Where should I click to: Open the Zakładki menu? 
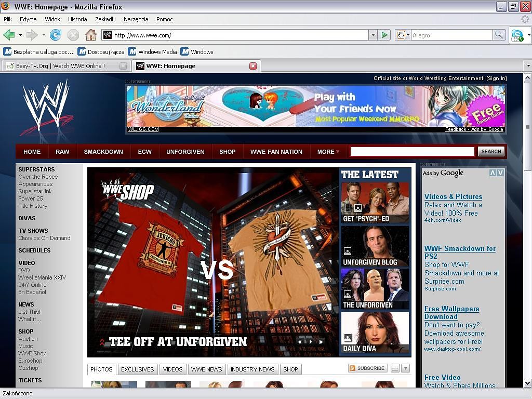pyautogui.click(x=105, y=19)
